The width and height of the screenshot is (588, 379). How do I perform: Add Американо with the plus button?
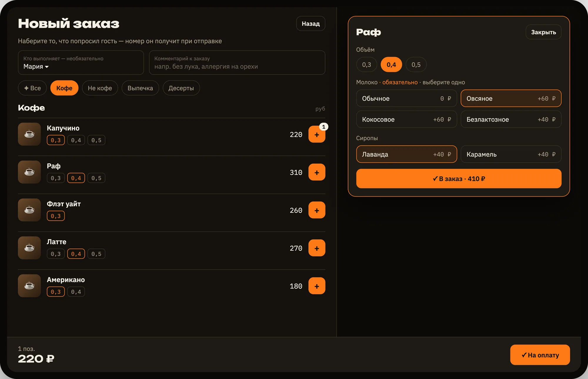pyautogui.click(x=317, y=286)
